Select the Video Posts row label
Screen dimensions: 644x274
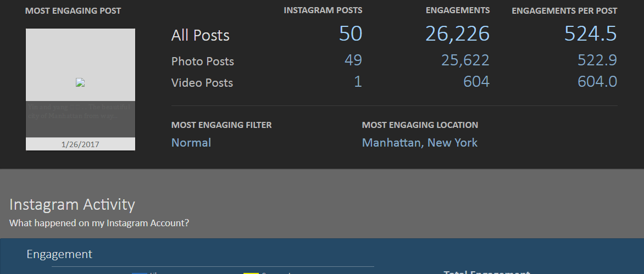pyautogui.click(x=202, y=83)
